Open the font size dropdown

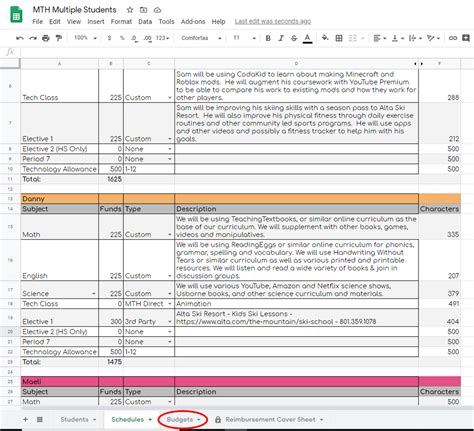coord(244,38)
